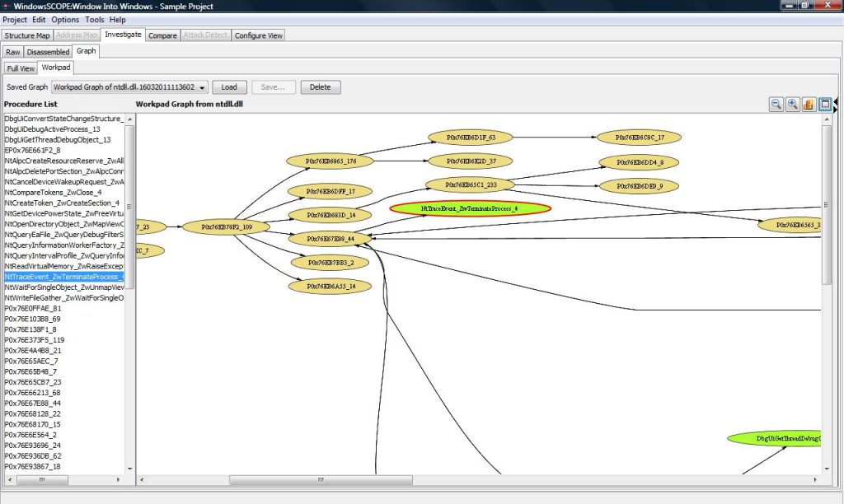The image size is (844, 504).
Task: Click the green DbgUiGetThreadDebug graph node
Action: coord(775,438)
